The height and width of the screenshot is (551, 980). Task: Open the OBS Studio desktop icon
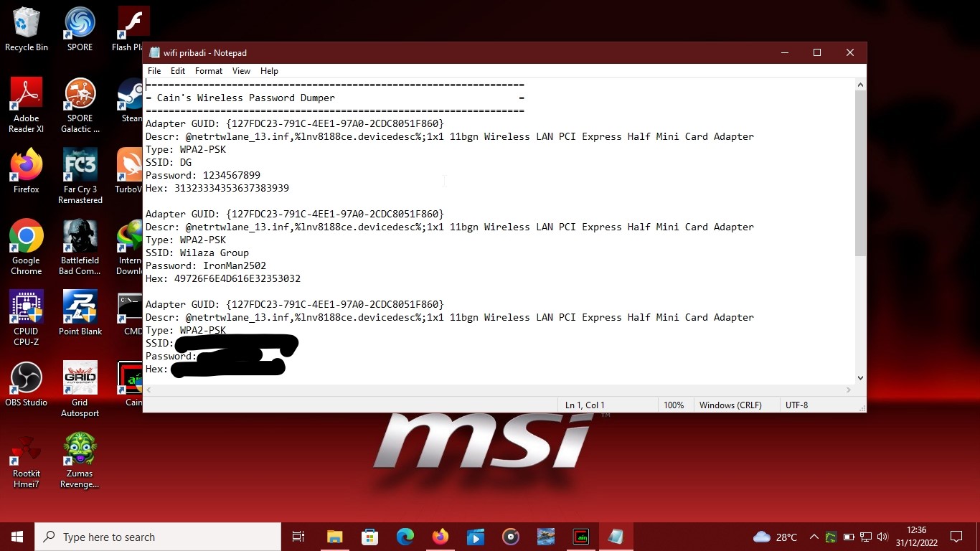[27, 385]
